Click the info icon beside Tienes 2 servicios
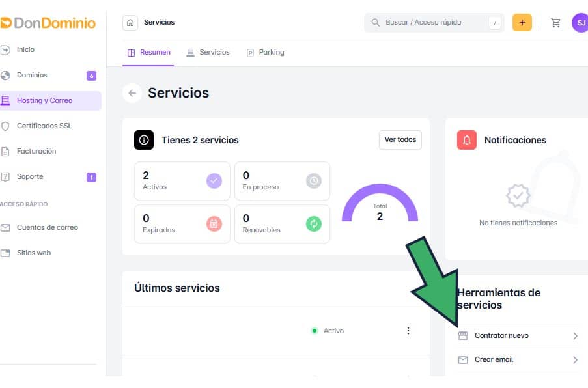Viewport: 588px width, 388px height. 144,140
